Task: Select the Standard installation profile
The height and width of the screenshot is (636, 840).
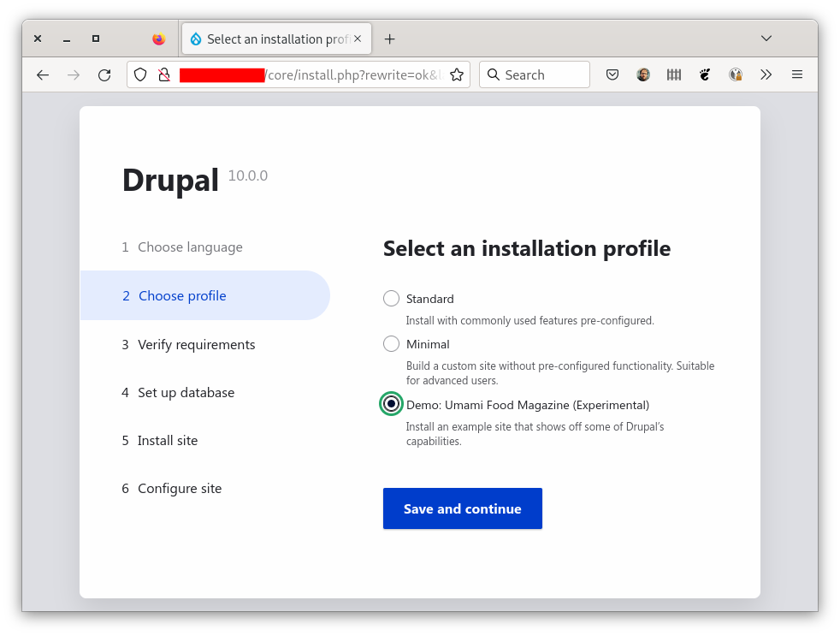Action: (391, 298)
